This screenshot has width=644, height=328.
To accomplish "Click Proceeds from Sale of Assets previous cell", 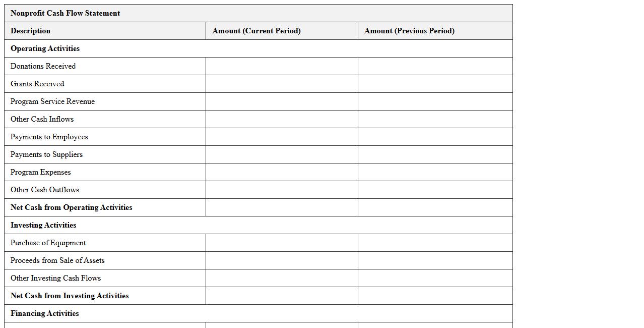I will pyautogui.click(x=435, y=260).
